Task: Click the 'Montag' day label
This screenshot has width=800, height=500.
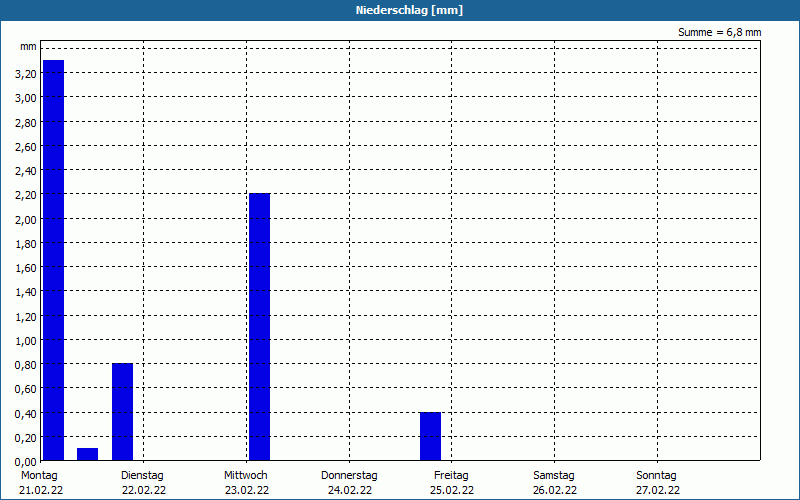Action: (x=39, y=476)
